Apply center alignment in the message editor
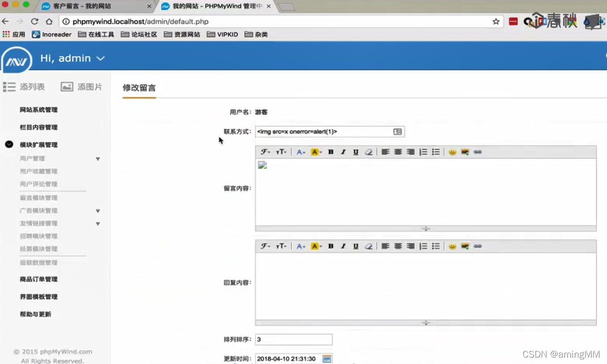 (x=398, y=152)
